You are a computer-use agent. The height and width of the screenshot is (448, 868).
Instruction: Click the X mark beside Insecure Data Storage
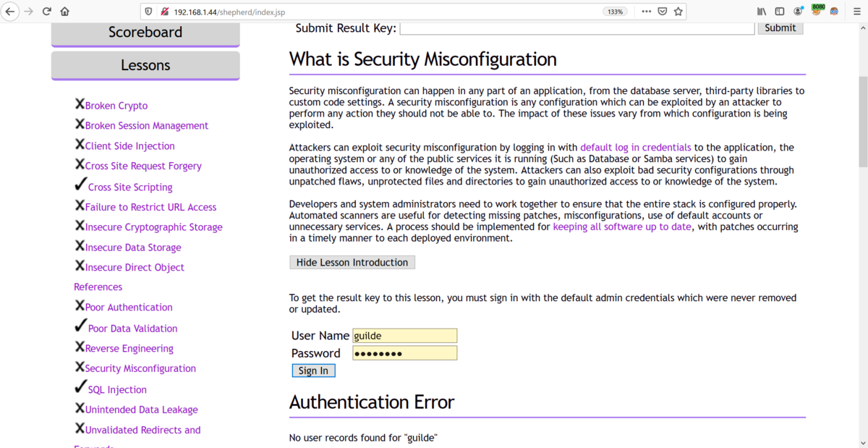80,246
